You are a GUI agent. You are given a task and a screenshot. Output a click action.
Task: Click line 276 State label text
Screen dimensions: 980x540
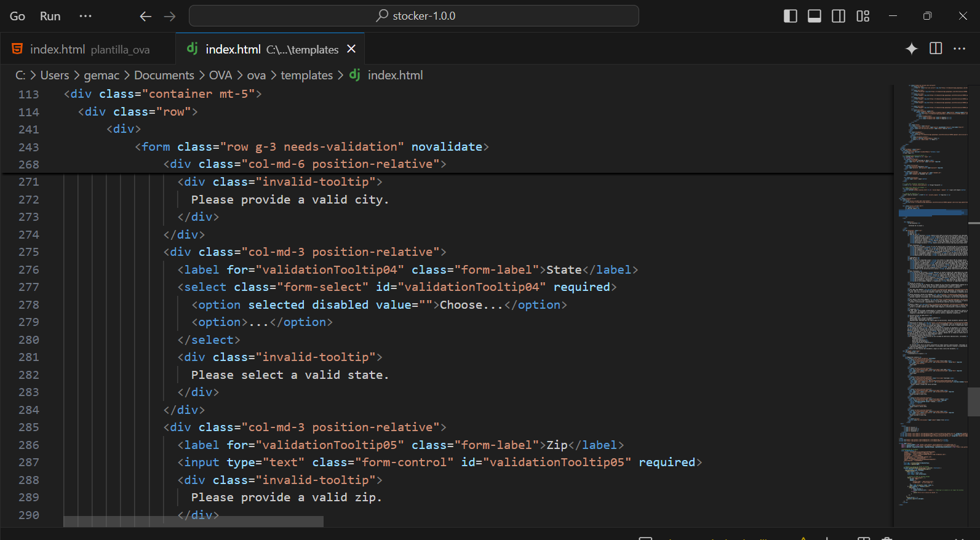[564, 270]
